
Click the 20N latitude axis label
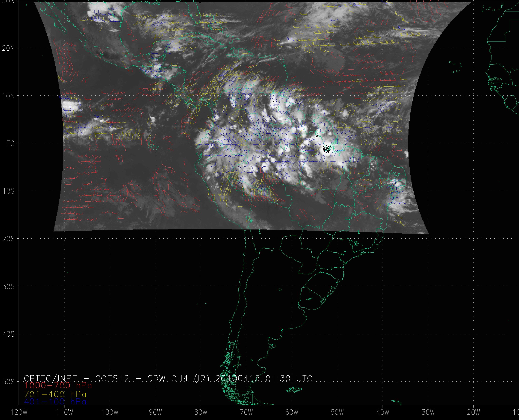(8, 48)
